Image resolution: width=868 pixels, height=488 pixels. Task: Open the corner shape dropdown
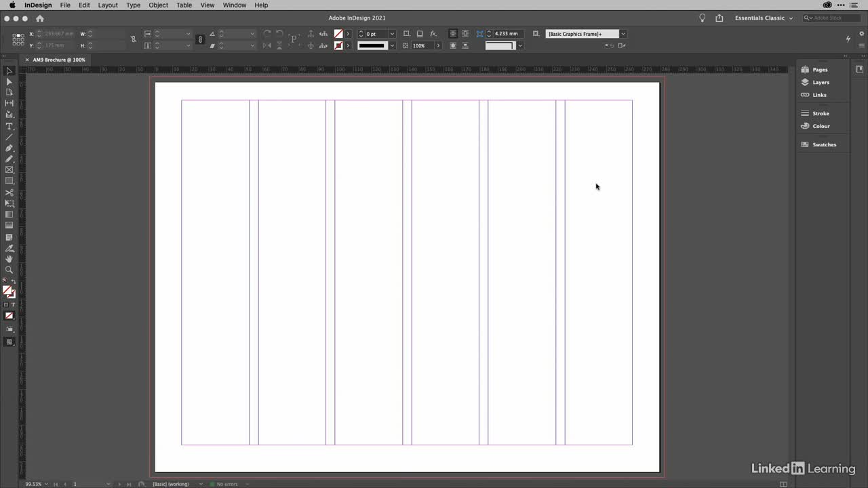click(520, 45)
